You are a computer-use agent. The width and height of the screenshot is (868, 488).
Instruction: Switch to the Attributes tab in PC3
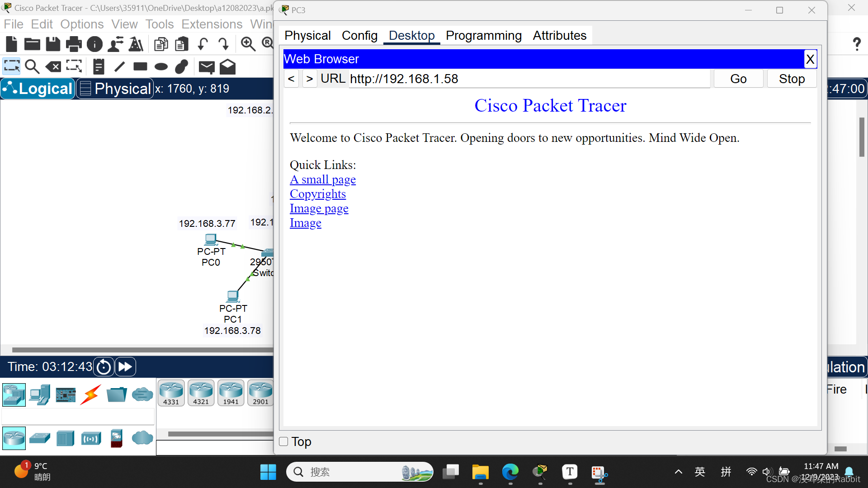560,35
